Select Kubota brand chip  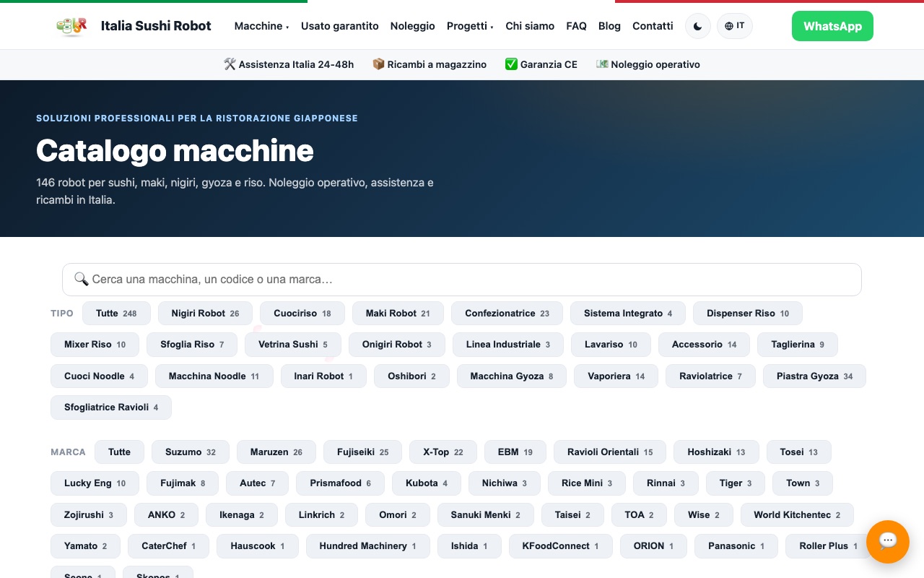click(x=427, y=483)
